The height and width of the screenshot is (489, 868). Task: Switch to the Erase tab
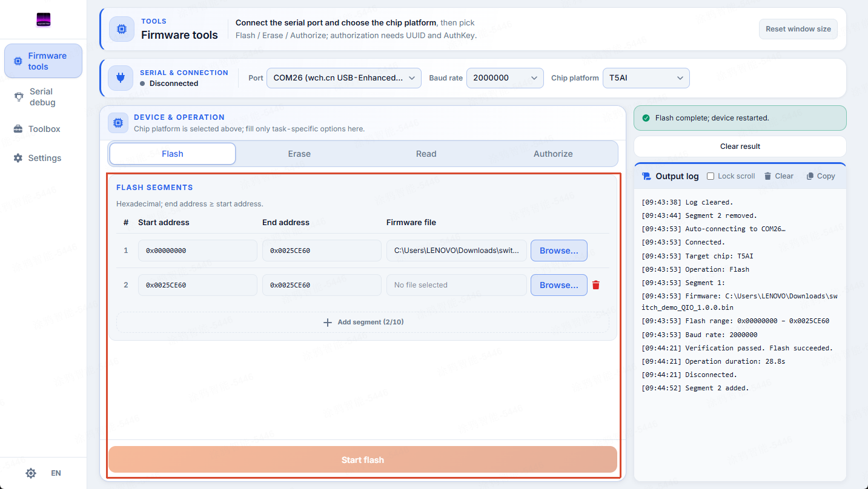(299, 154)
